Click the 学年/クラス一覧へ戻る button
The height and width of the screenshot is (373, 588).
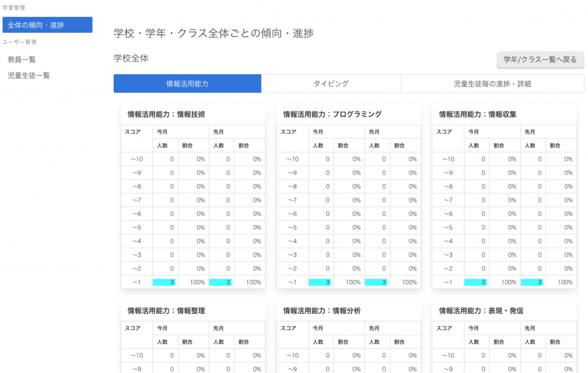click(x=540, y=60)
